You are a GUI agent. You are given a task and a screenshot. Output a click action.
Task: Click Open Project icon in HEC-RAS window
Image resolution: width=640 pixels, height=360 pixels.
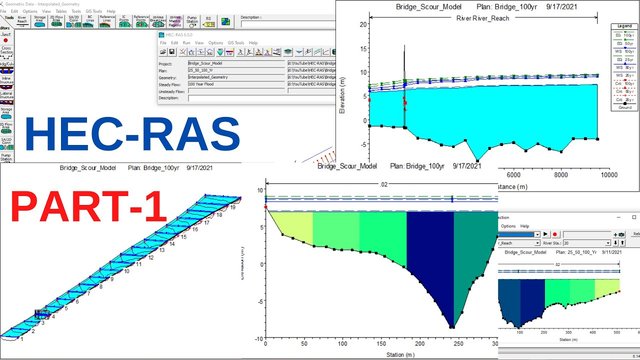coord(163,52)
